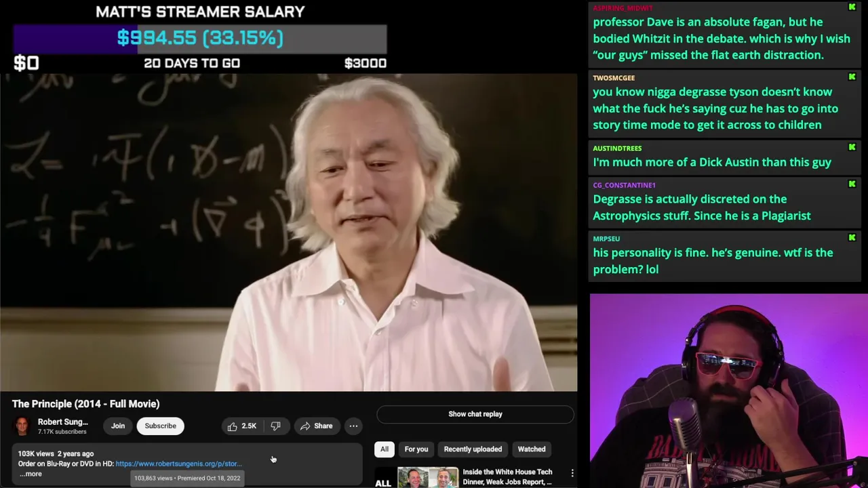Dislike the video with thumbs down icon
This screenshot has width=868, height=488.
coord(276,426)
